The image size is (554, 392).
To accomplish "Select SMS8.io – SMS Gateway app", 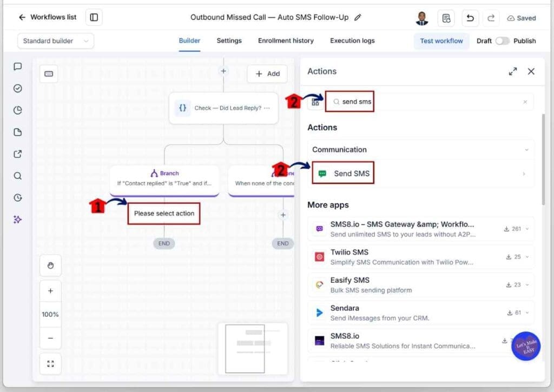I will click(x=420, y=229).
